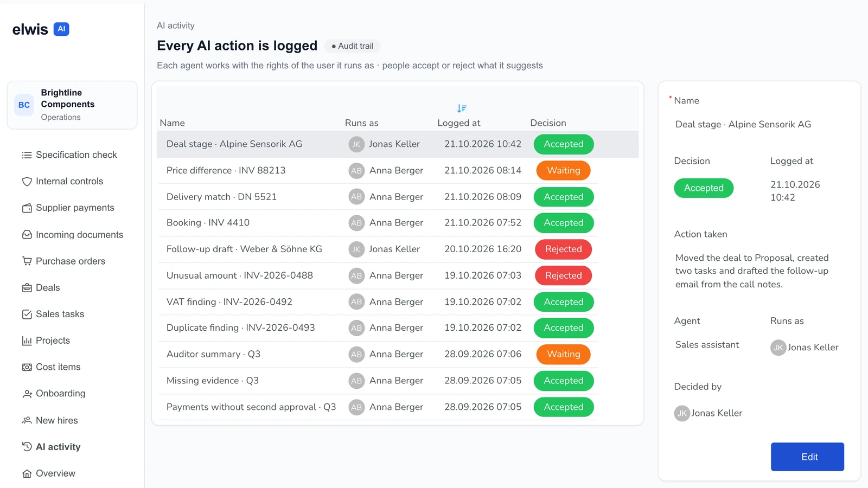Click the Internal controls shield icon

[x=27, y=182]
